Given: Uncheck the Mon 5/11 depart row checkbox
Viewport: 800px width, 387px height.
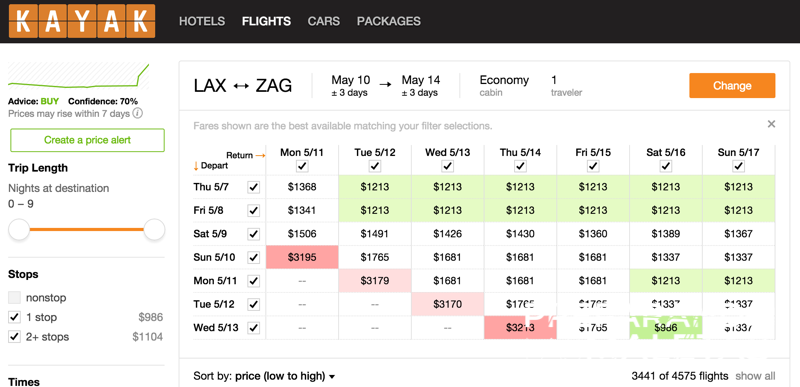Looking at the screenshot, I should pyautogui.click(x=254, y=281).
